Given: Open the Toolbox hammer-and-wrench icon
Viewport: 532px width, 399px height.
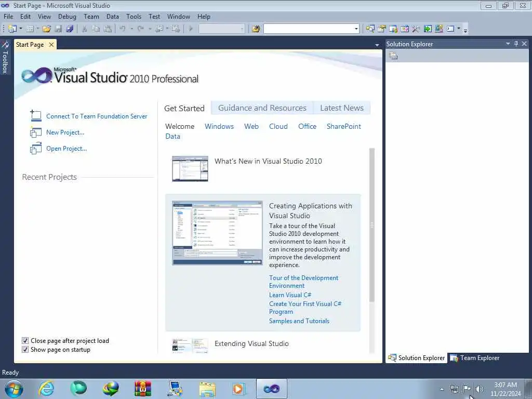Looking at the screenshot, I should [416, 29].
